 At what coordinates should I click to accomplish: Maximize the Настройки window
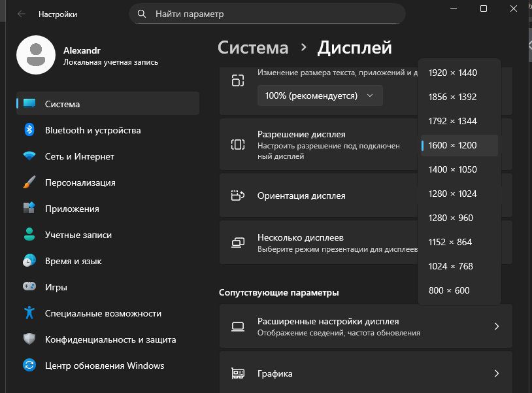pyautogui.click(x=484, y=9)
